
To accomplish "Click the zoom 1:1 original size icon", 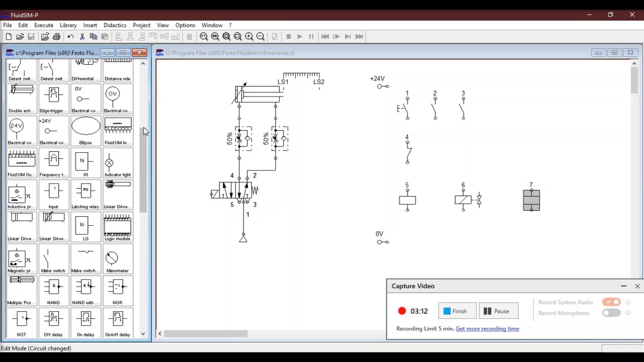I will click(x=204, y=37).
